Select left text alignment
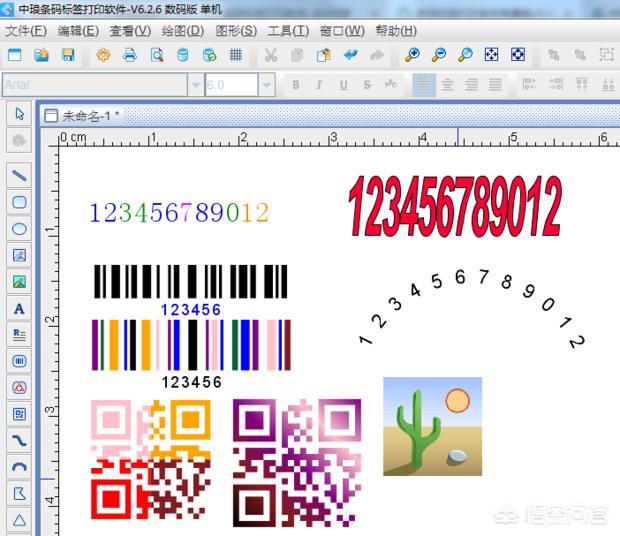Viewport: 620px width, 536px height. click(x=423, y=85)
